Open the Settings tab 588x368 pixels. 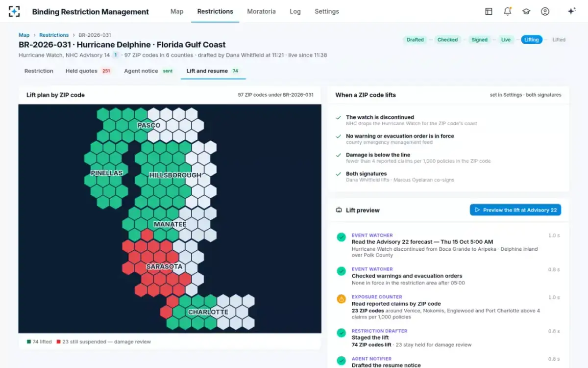click(327, 11)
